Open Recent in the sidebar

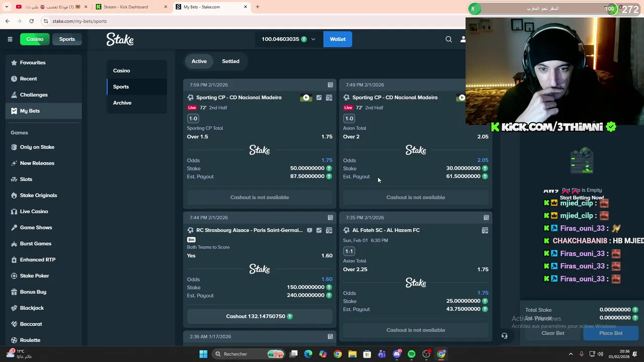click(43, 78)
